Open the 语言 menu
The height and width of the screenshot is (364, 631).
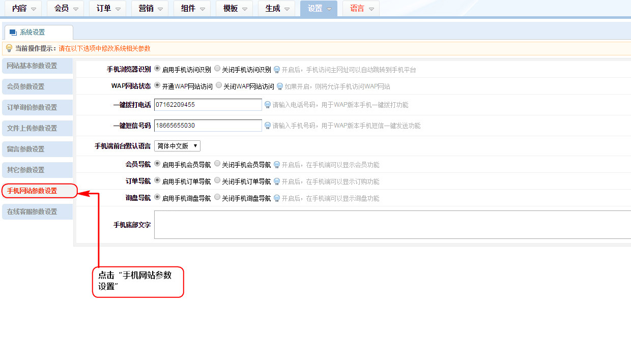[361, 9]
